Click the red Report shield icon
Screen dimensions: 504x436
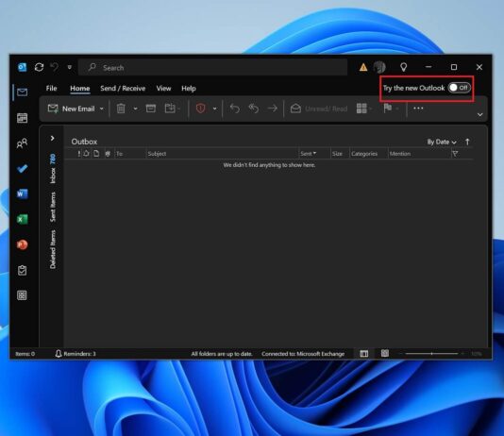[x=201, y=109]
